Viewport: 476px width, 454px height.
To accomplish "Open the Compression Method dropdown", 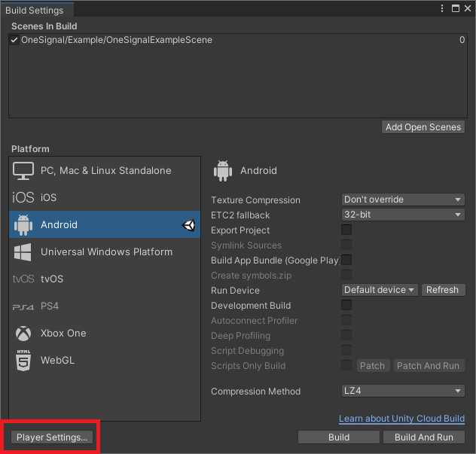I will pyautogui.click(x=403, y=391).
